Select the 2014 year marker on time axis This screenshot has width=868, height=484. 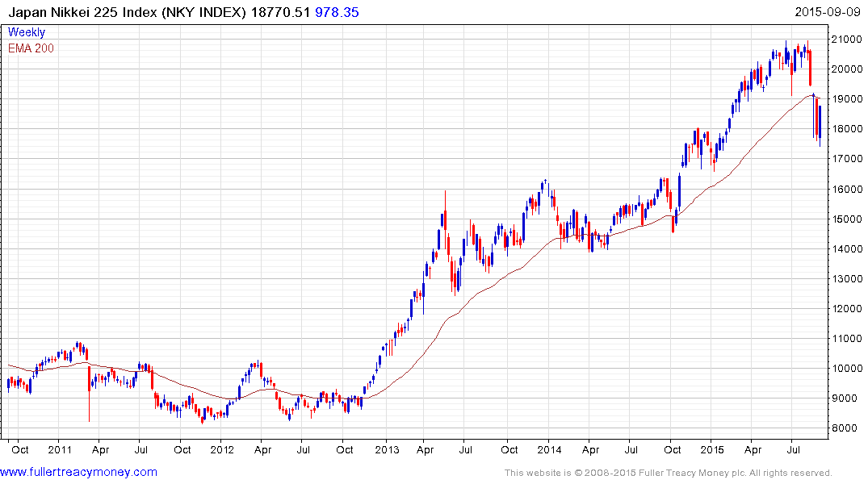[550, 449]
